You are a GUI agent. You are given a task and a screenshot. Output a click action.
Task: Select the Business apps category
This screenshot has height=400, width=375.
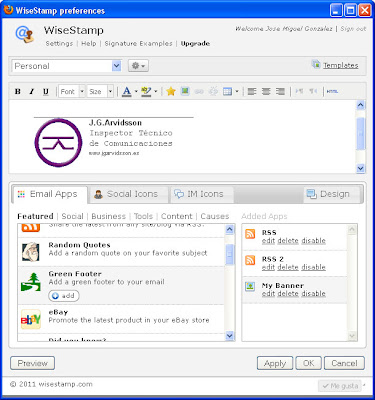(x=108, y=216)
